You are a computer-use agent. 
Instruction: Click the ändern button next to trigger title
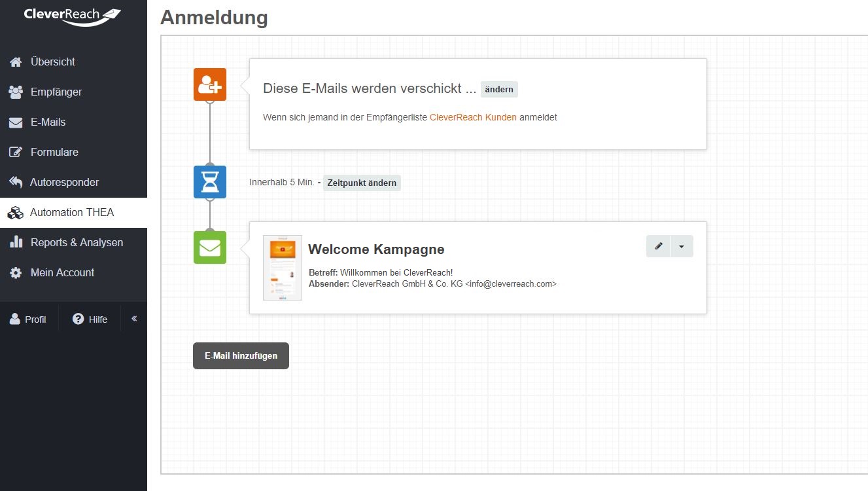click(x=499, y=90)
